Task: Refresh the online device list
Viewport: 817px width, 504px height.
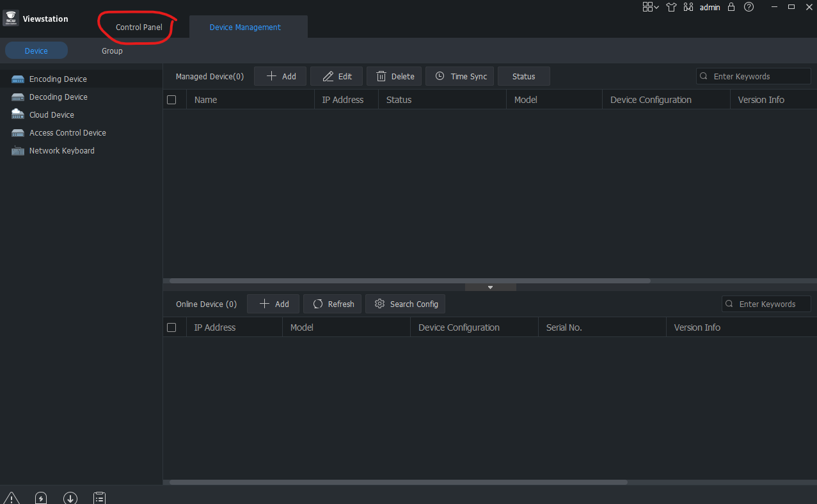Action: (333, 304)
